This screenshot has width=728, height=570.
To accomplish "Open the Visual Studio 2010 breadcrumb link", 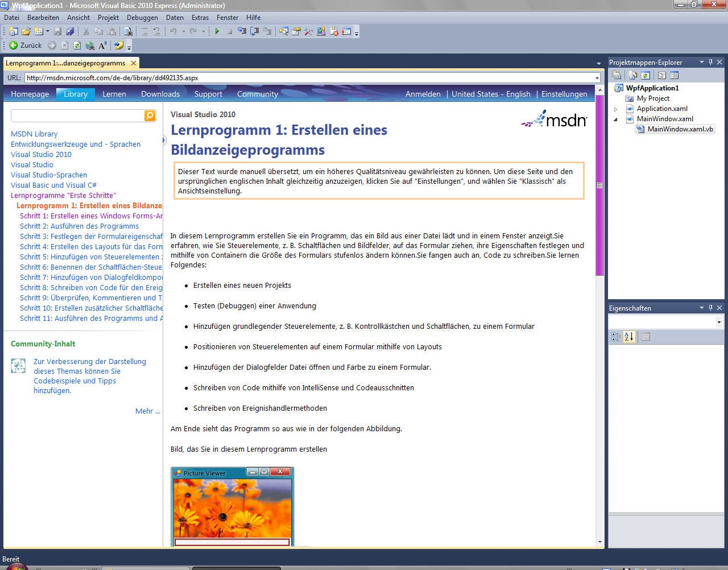I will tap(41, 154).
